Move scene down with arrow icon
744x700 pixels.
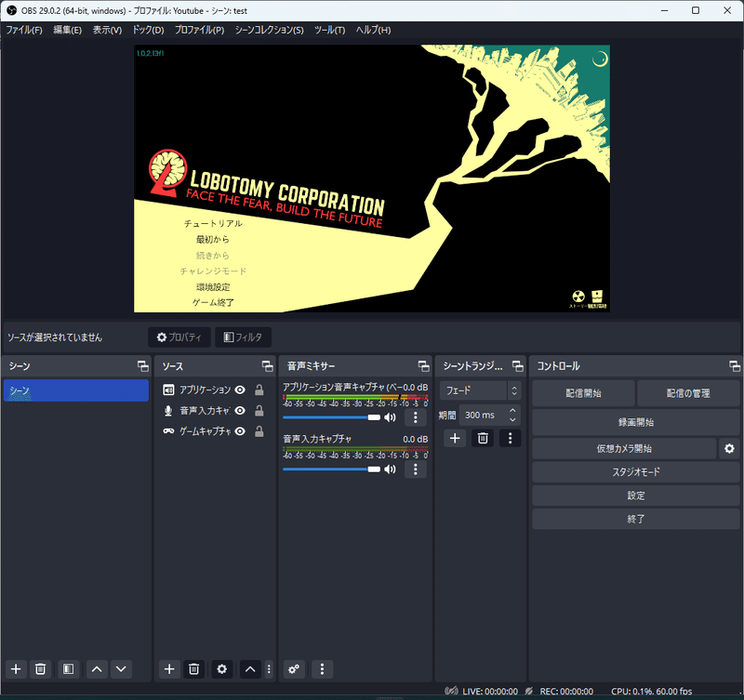121,668
